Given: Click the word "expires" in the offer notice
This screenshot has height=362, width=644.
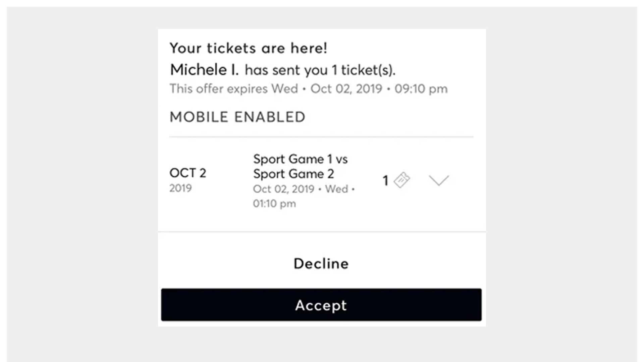Looking at the screenshot, I should click(247, 89).
